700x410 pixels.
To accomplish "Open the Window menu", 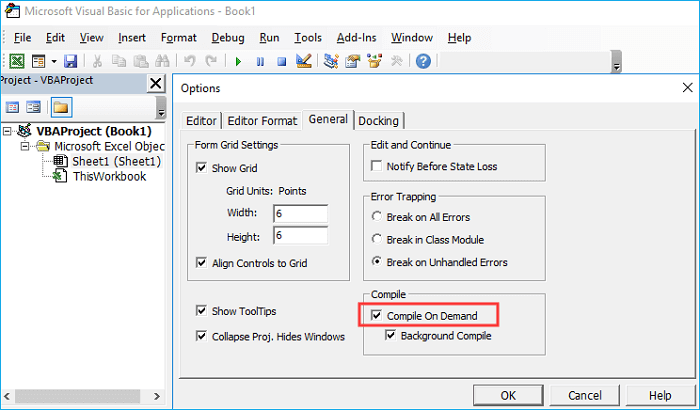I will click(x=412, y=38).
